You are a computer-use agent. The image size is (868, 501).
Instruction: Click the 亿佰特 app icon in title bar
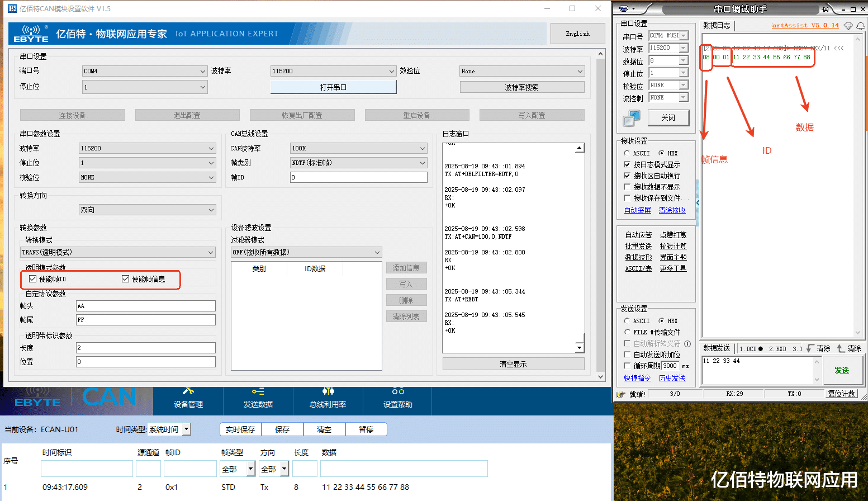(12, 8)
